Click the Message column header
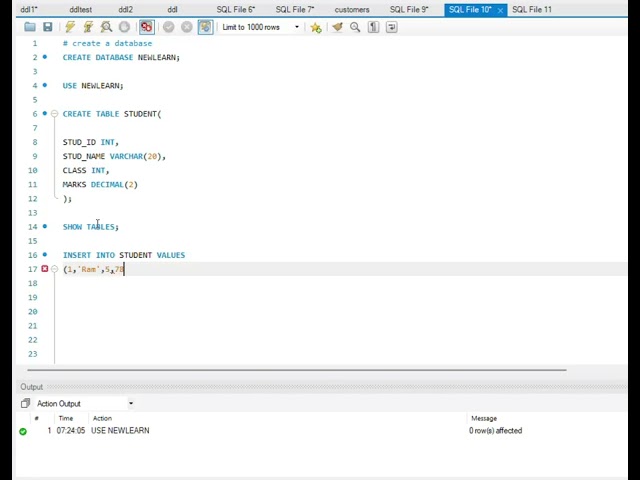640x480 pixels. pyautogui.click(x=484, y=418)
